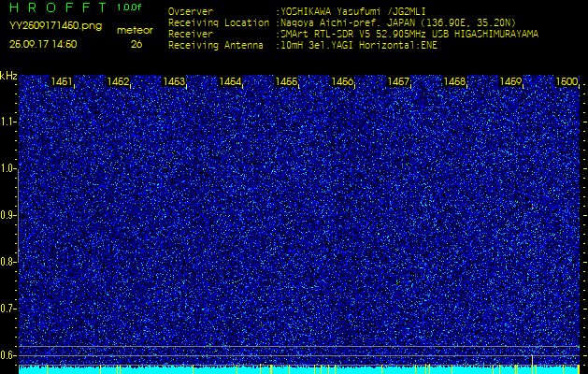This screenshot has height=374, width=588.
Task: Click the version number 1.0.0f
Action: coord(129,7)
